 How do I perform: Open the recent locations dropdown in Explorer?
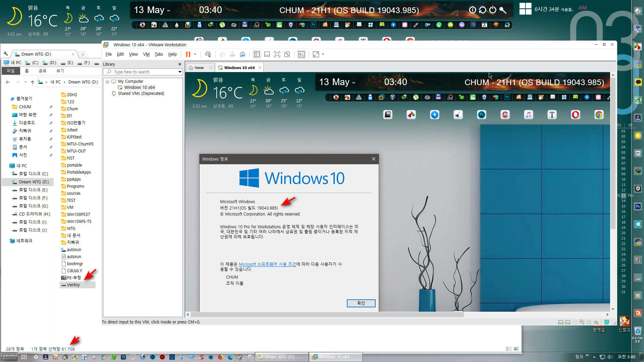point(25,82)
